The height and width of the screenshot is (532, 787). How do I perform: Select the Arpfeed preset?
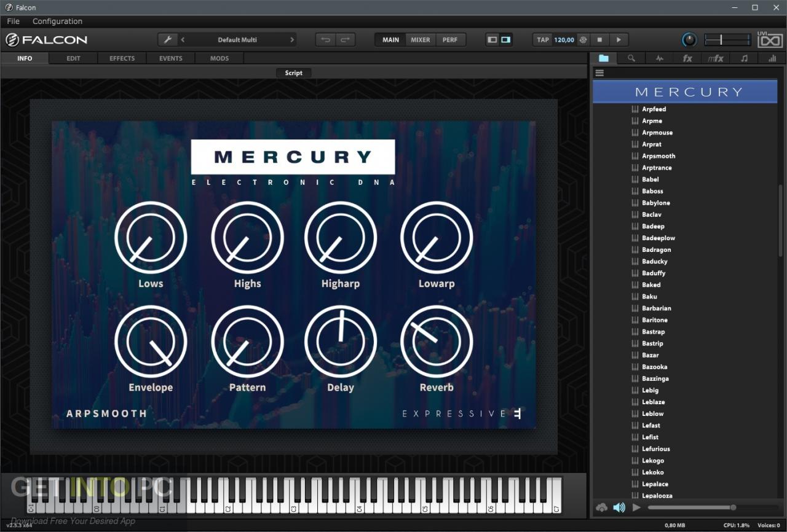point(654,109)
